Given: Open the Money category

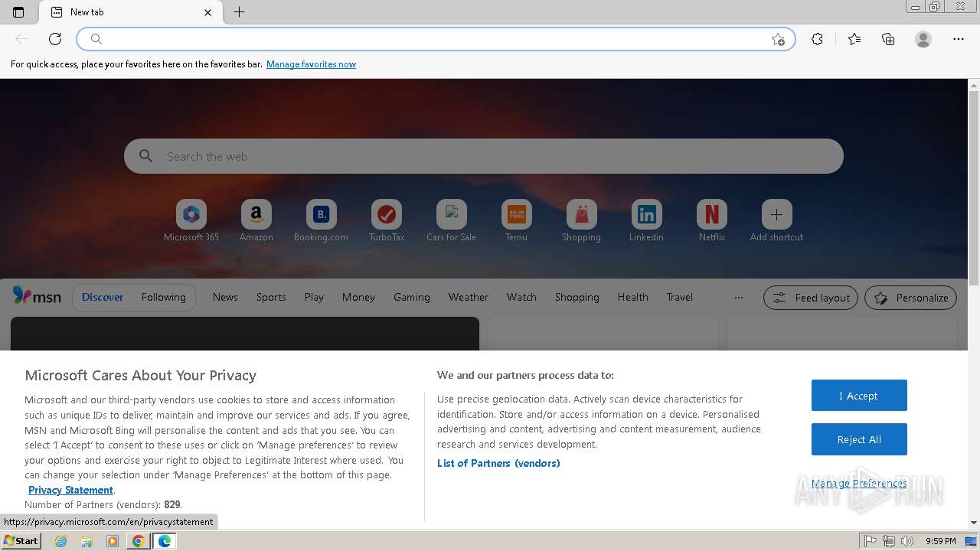Looking at the screenshot, I should tap(358, 297).
